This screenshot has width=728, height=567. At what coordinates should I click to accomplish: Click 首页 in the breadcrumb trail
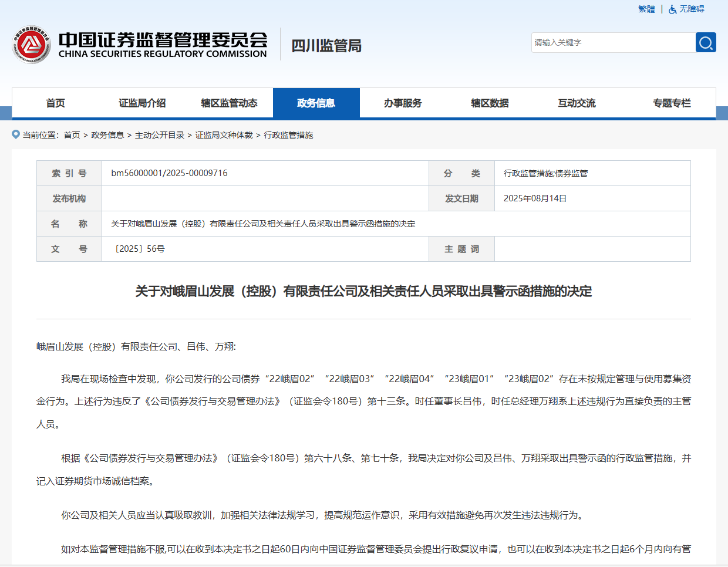[72, 135]
